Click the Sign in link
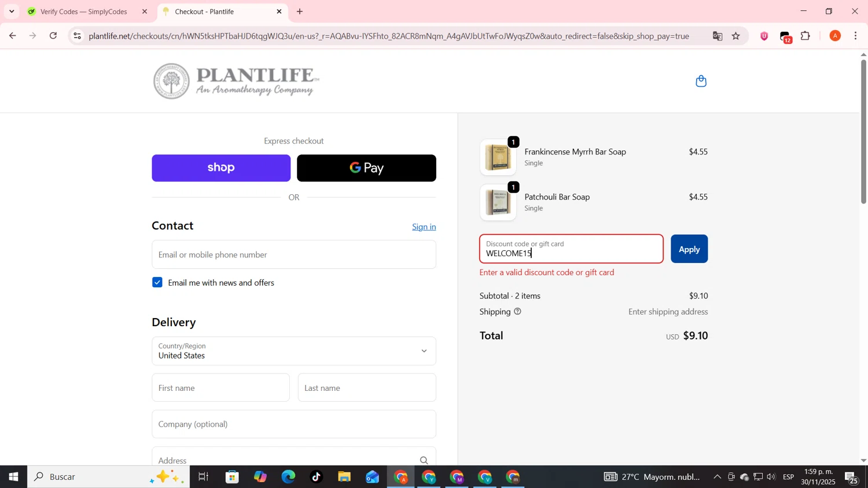This screenshot has width=868, height=488. (424, 227)
